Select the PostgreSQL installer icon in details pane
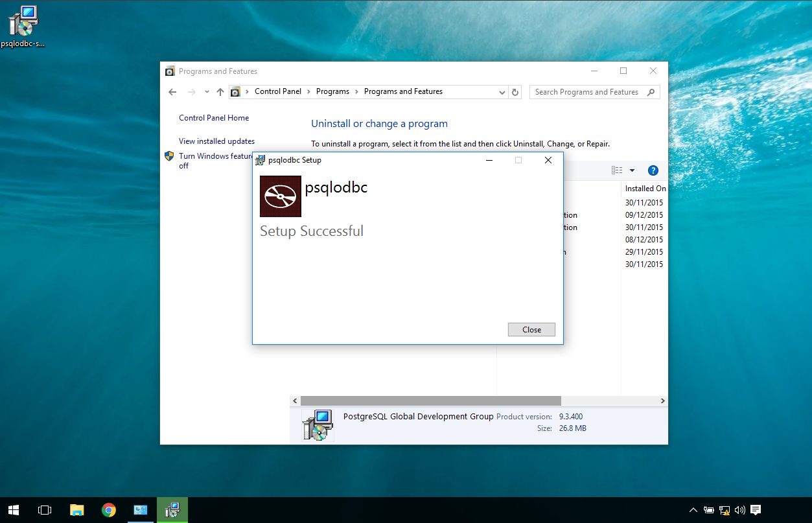Viewport: 812px width, 523px height. [319, 424]
